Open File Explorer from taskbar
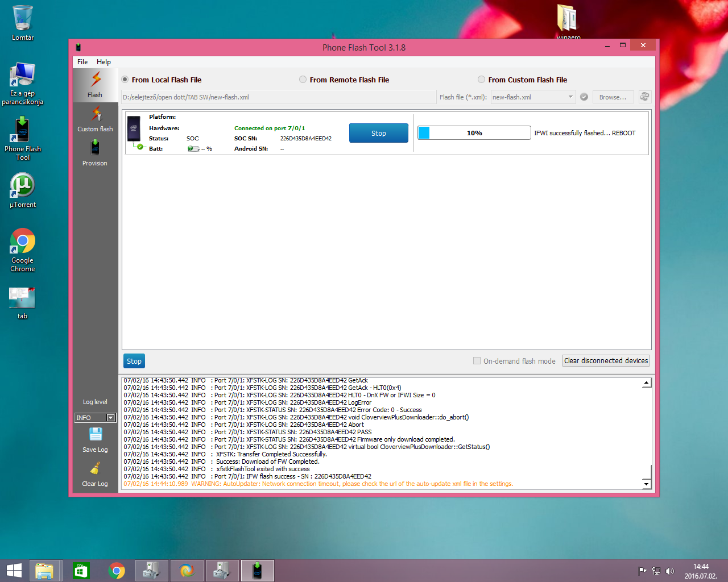The image size is (728, 582). click(44, 571)
